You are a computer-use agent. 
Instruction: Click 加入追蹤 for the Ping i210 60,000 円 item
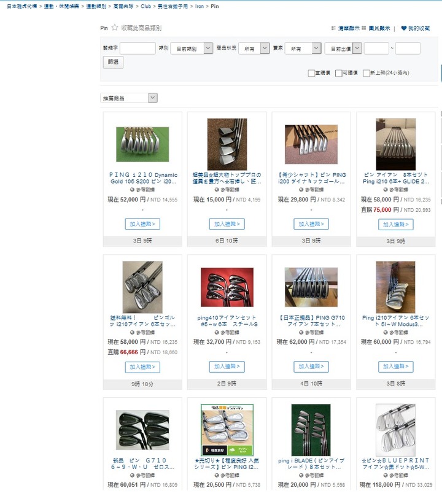click(x=396, y=366)
